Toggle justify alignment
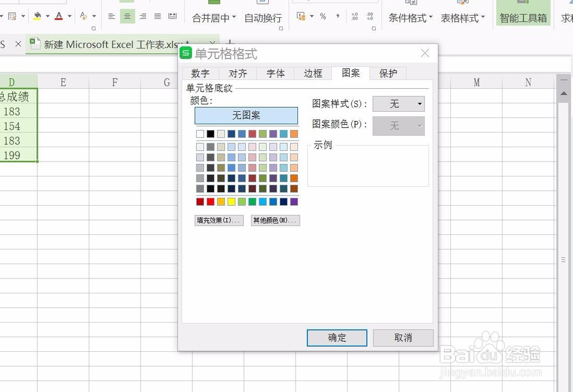The height and width of the screenshot is (392, 573). [x=157, y=16]
